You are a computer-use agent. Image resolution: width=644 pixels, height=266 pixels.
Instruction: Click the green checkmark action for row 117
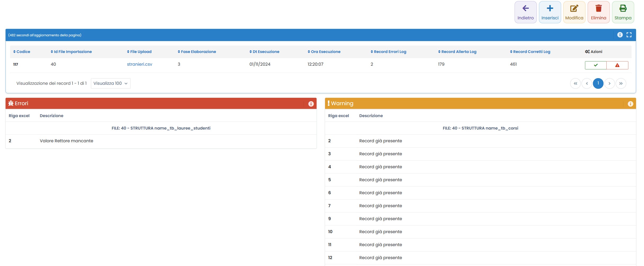point(596,65)
